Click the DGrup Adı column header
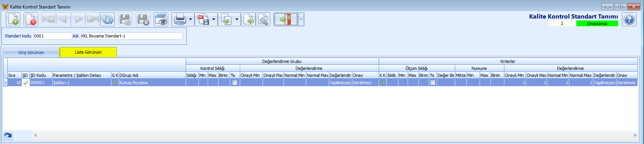The height and width of the screenshot is (144, 644). 152,75
